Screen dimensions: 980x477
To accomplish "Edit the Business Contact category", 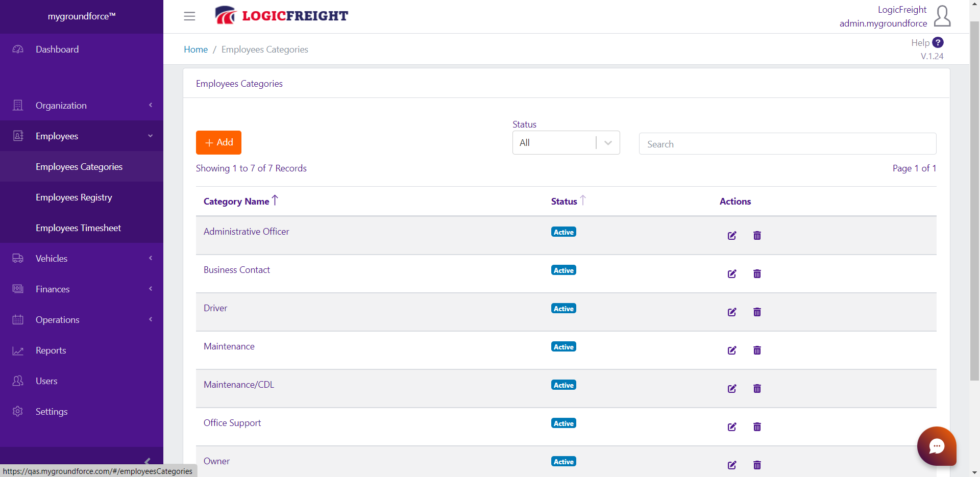I will click(732, 273).
